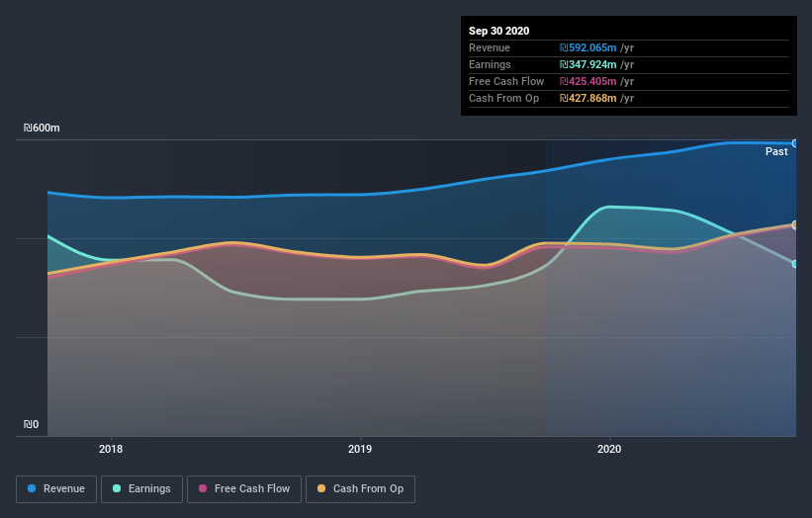Image resolution: width=812 pixels, height=518 pixels.
Task: Click the teal Earnings endpoint marker
Action: point(794,264)
